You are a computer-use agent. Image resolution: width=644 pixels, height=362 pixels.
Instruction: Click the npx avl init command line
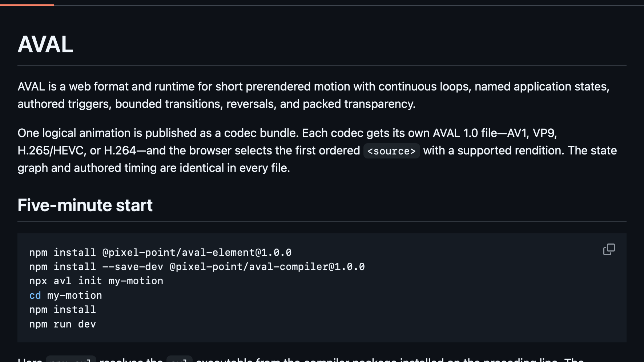[96, 281]
